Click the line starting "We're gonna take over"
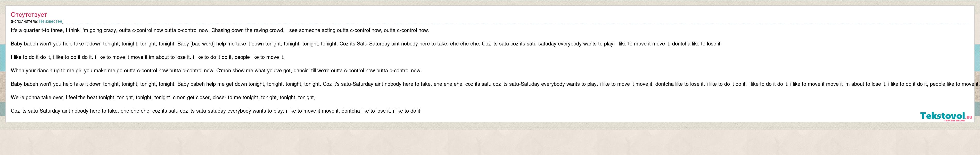980x155 pixels. click(x=163, y=97)
